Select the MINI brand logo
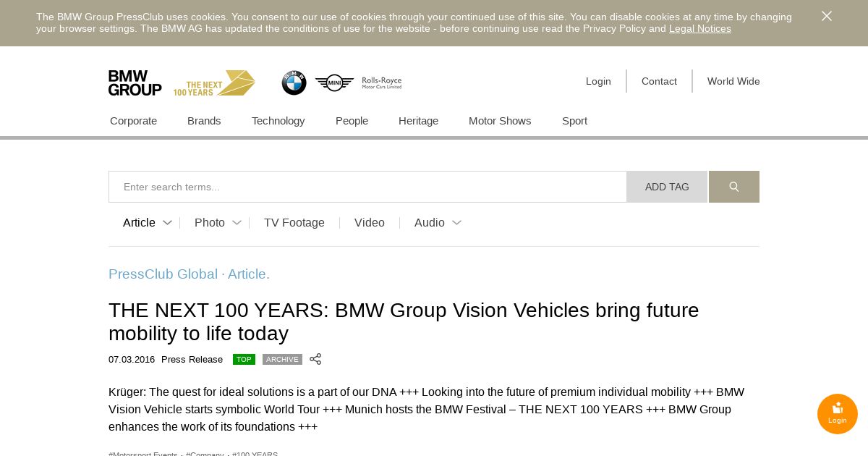Image resolution: width=868 pixels, height=456 pixels. click(x=334, y=83)
